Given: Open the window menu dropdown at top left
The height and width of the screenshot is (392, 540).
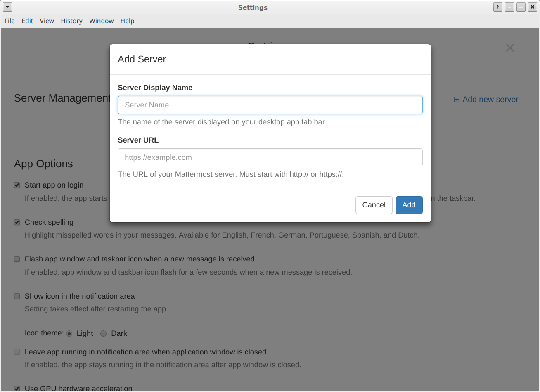Looking at the screenshot, I should [7, 7].
